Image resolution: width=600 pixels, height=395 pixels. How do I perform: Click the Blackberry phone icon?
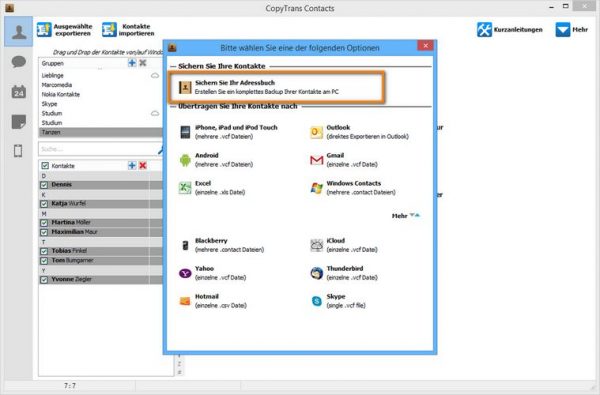[x=185, y=245]
